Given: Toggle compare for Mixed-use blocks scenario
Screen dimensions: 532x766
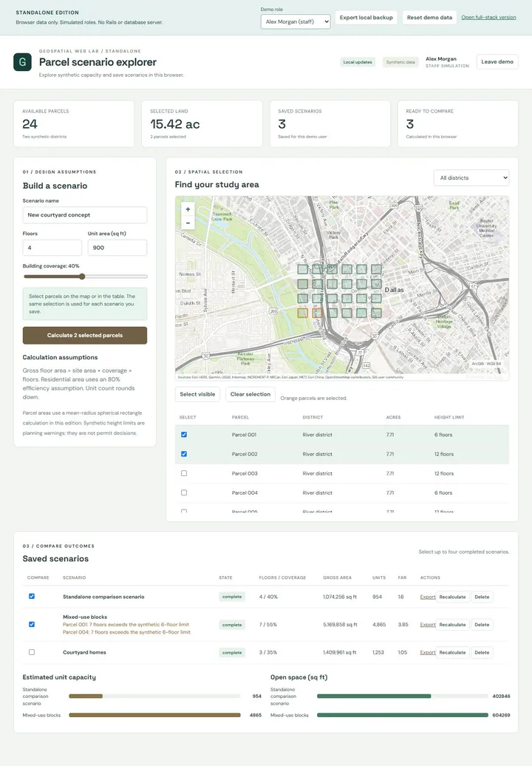Looking at the screenshot, I should pos(32,624).
